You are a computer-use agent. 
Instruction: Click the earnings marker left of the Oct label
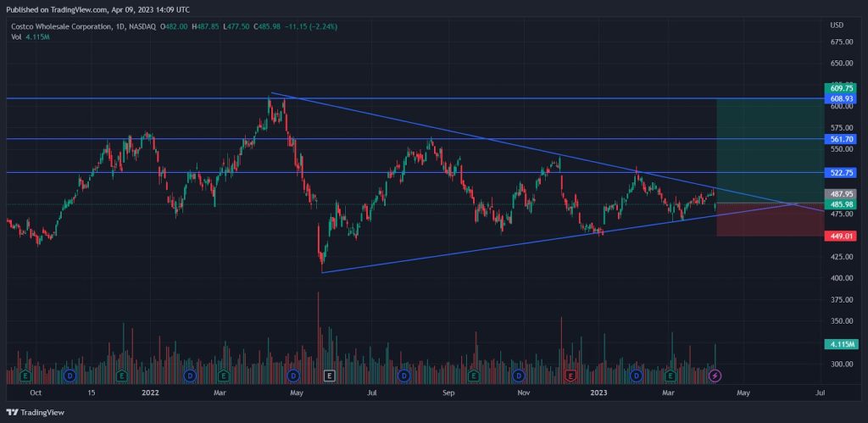[25, 376]
